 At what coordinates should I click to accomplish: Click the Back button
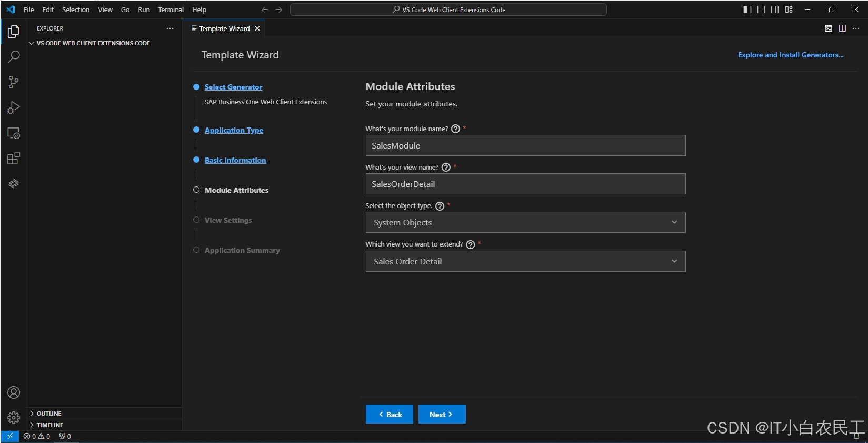click(x=390, y=414)
